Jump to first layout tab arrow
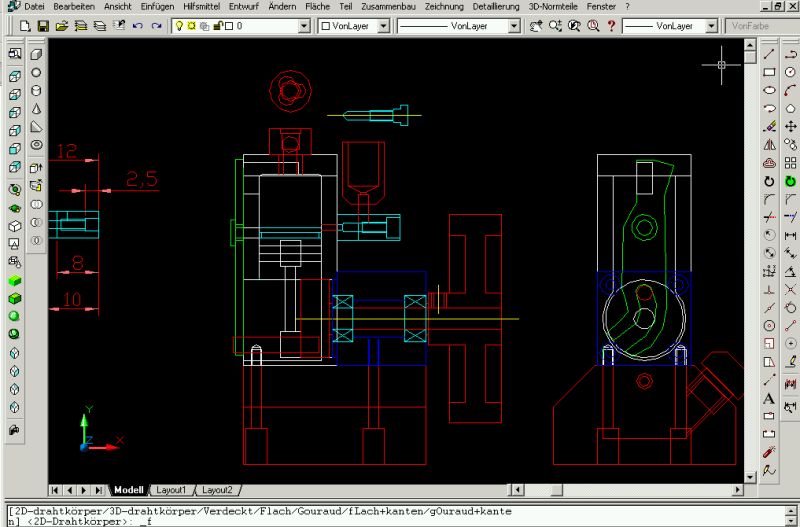The width and height of the screenshot is (800, 527). pyautogui.click(x=56, y=490)
